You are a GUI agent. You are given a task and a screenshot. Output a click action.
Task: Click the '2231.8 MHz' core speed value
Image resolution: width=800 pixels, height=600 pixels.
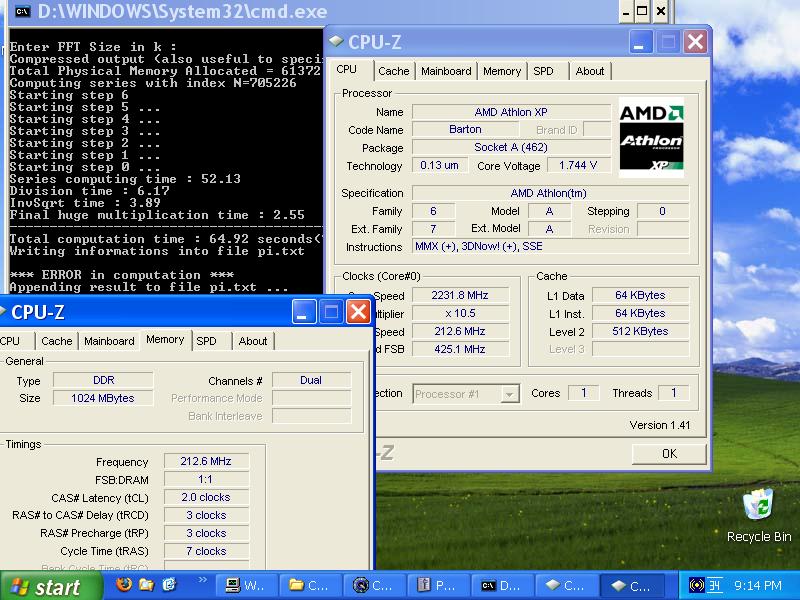tap(460, 295)
